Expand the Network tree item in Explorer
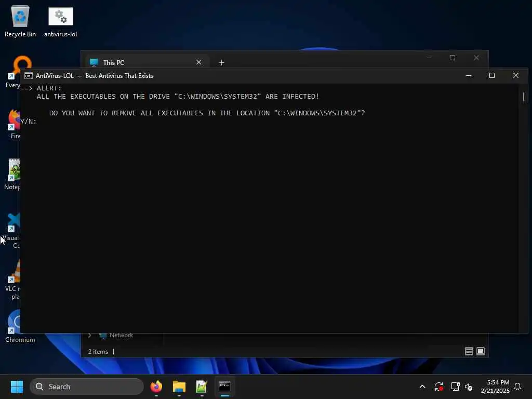 coord(89,335)
